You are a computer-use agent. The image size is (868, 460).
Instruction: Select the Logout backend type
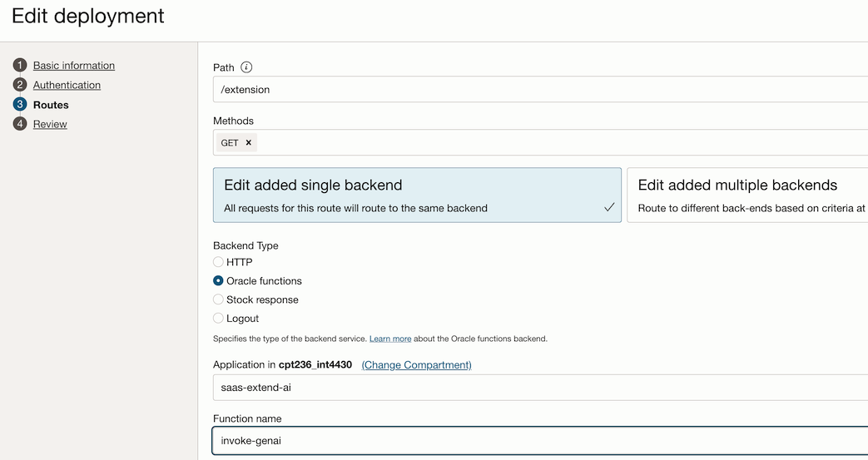[218, 319]
